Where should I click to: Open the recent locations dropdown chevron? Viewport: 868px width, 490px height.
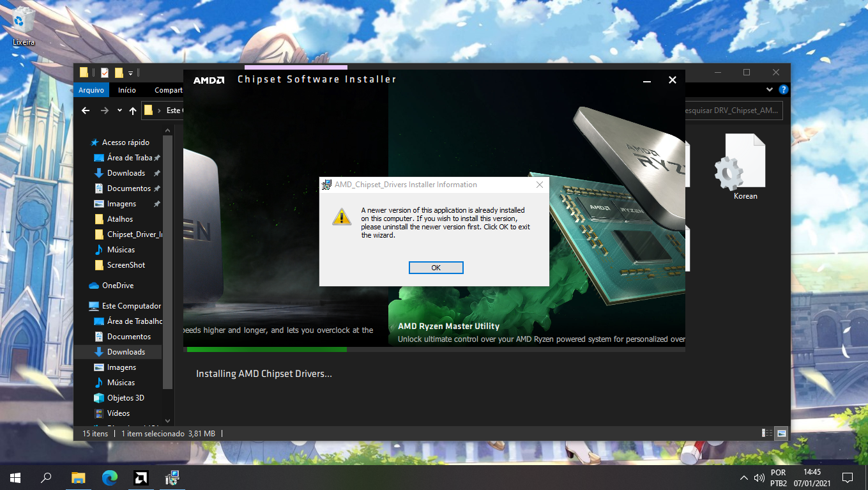point(119,111)
